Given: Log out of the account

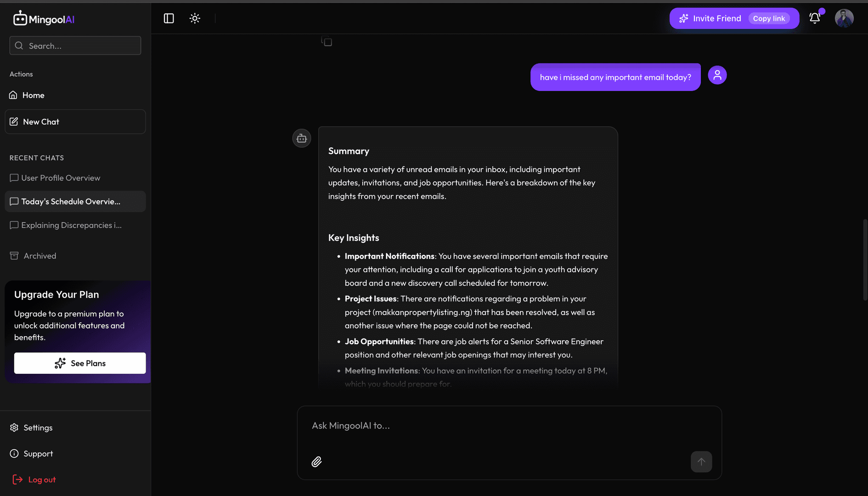Looking at the screenshot, I should (x=34, y=479).
